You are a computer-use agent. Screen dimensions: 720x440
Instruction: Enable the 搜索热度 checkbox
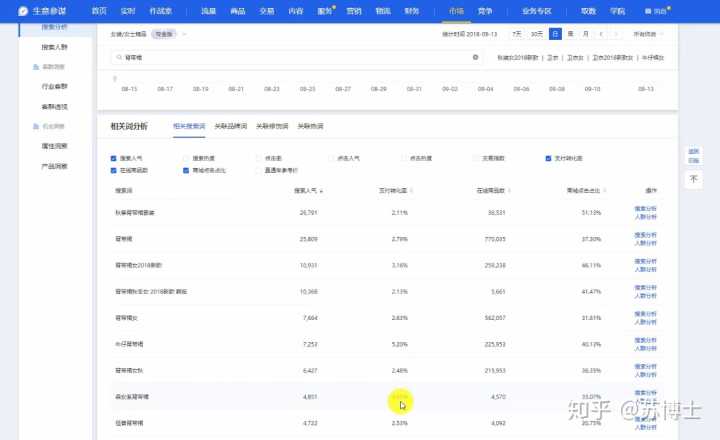[186, 158]
